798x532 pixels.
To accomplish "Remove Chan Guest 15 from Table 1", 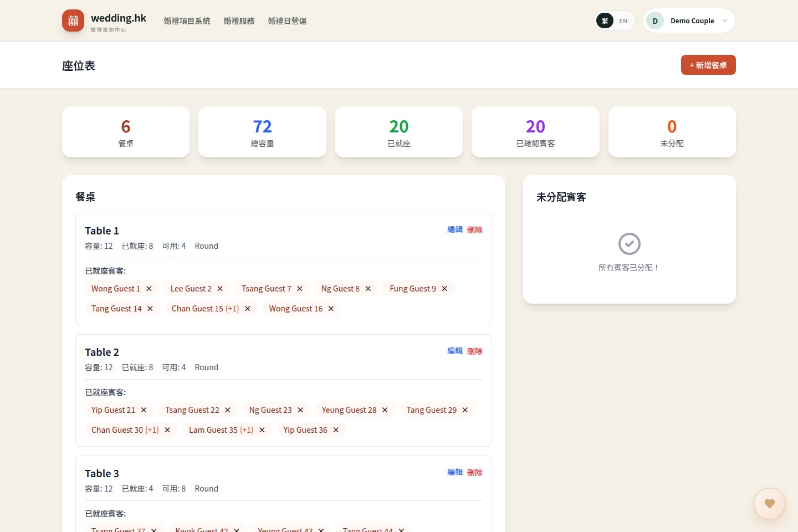I will (x=248, y=309).
